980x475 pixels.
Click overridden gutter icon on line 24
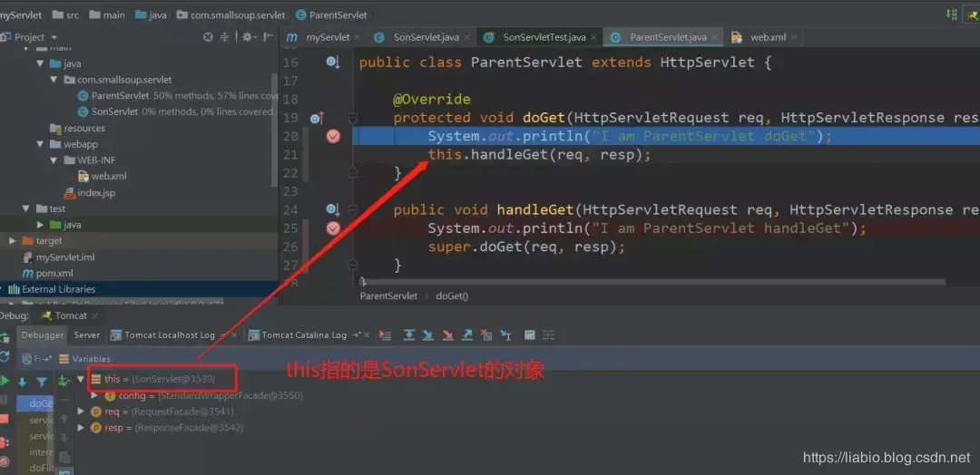(333, 209)
